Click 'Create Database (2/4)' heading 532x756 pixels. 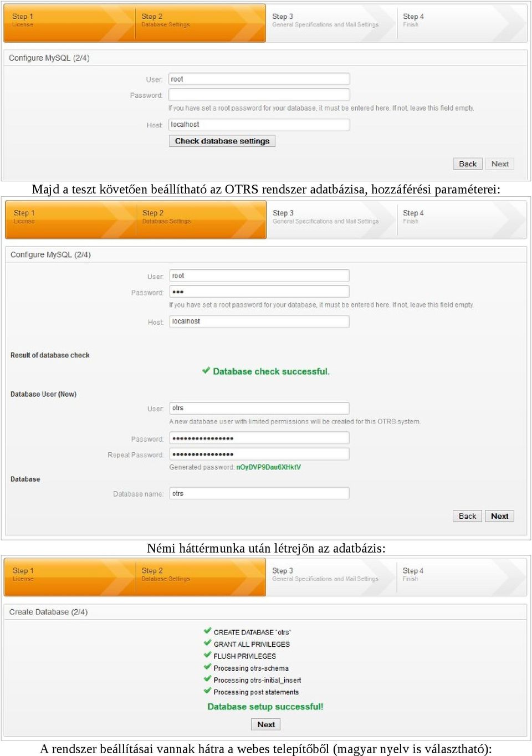(48, 612)
